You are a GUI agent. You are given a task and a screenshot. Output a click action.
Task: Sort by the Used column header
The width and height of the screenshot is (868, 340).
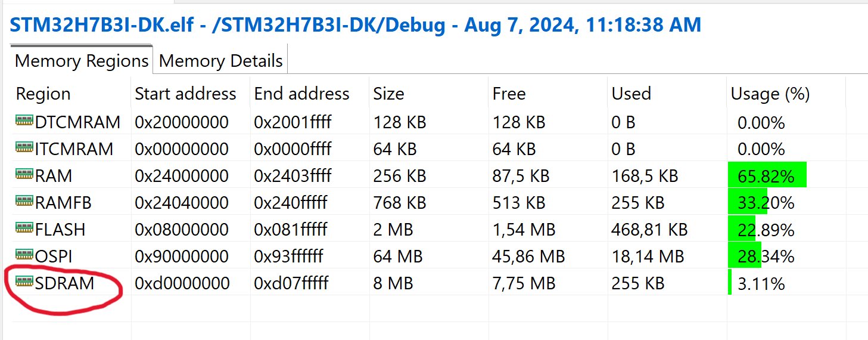tap(631, 94)
